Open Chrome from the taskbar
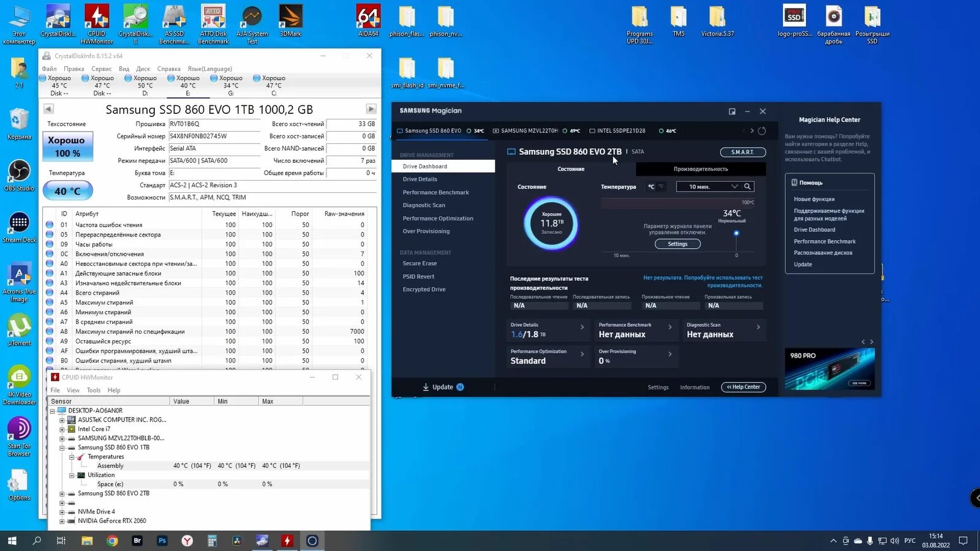 pyautogui.click(x=112, y=541)
